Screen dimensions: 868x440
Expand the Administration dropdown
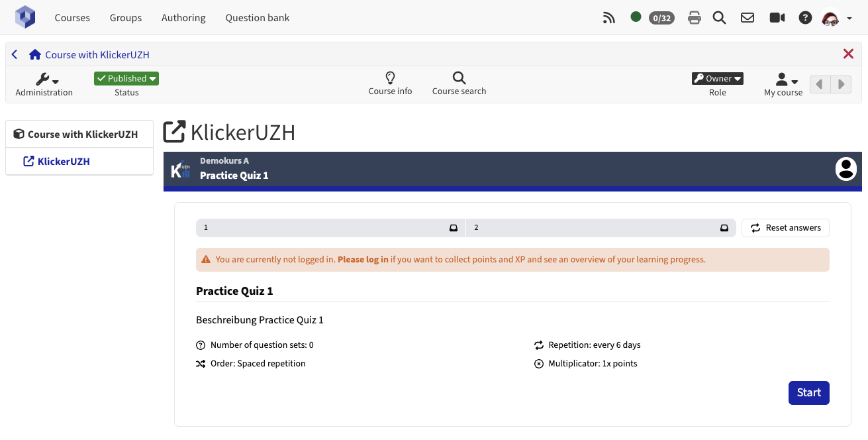44,83
